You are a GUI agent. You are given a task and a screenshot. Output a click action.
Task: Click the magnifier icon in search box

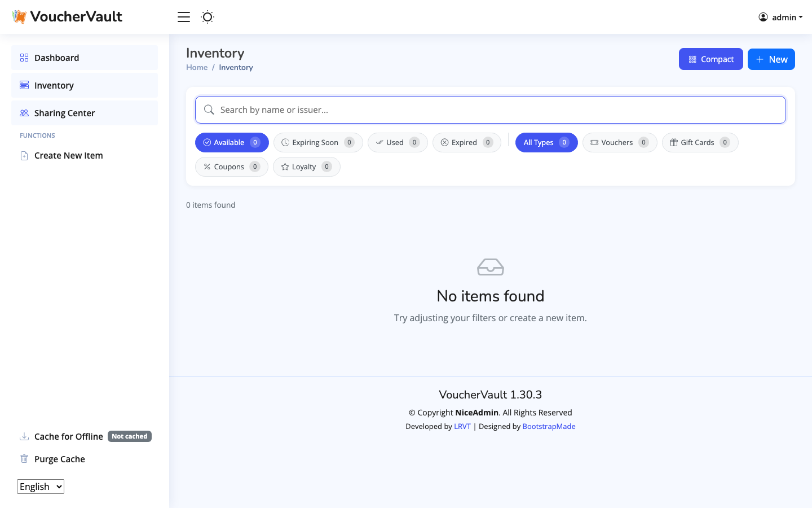coord(209,110)
